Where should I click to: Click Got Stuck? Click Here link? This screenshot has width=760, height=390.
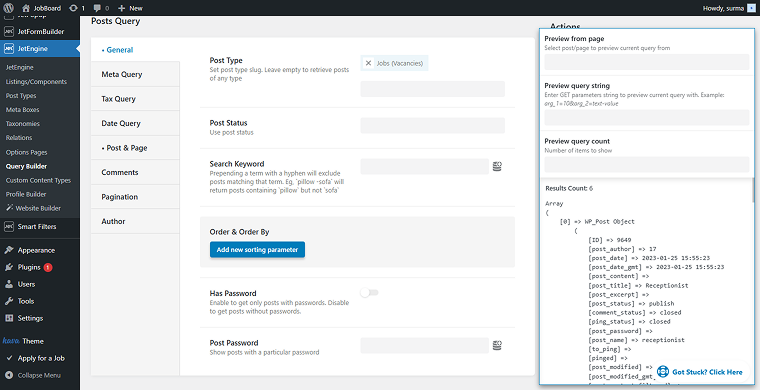point(707,372)
